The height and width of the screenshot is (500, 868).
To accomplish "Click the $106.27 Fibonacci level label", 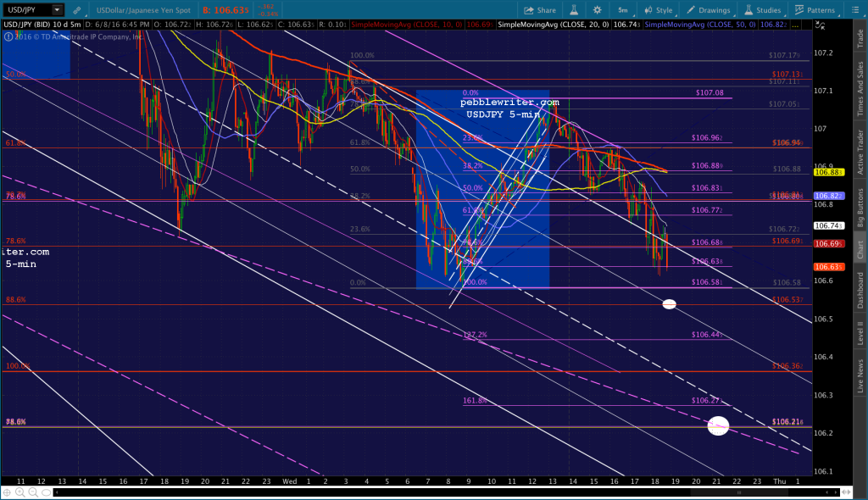I will pos(708,401).
